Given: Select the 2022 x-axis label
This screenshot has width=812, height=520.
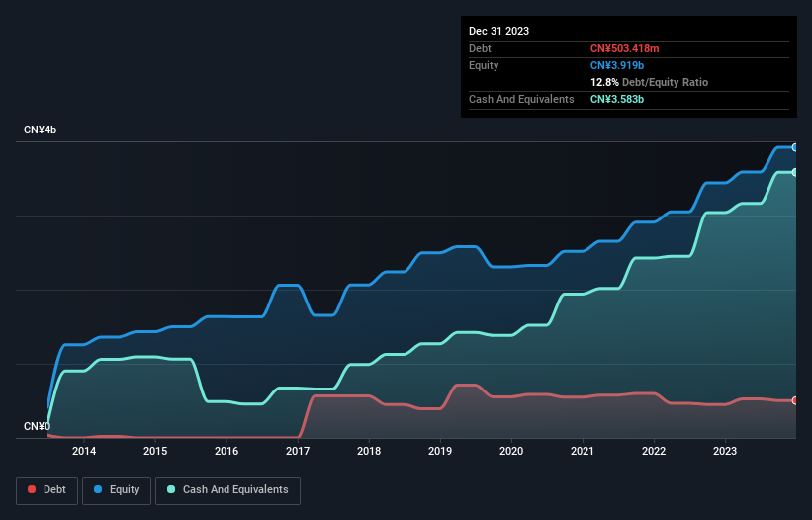Looking at the screenshot, I should coord(654,451).
